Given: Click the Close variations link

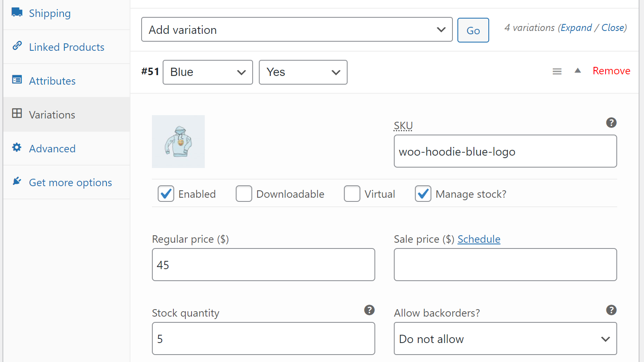Looking at the screenshot, I should 613,28.
